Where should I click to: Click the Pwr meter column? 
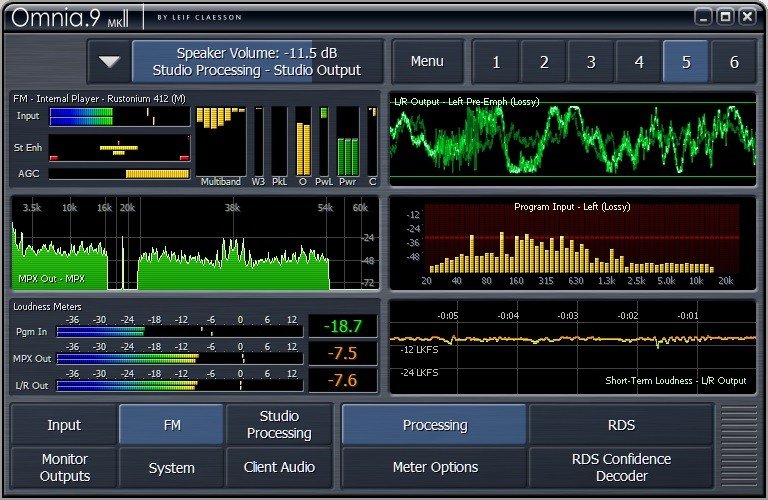coord(348,142)
